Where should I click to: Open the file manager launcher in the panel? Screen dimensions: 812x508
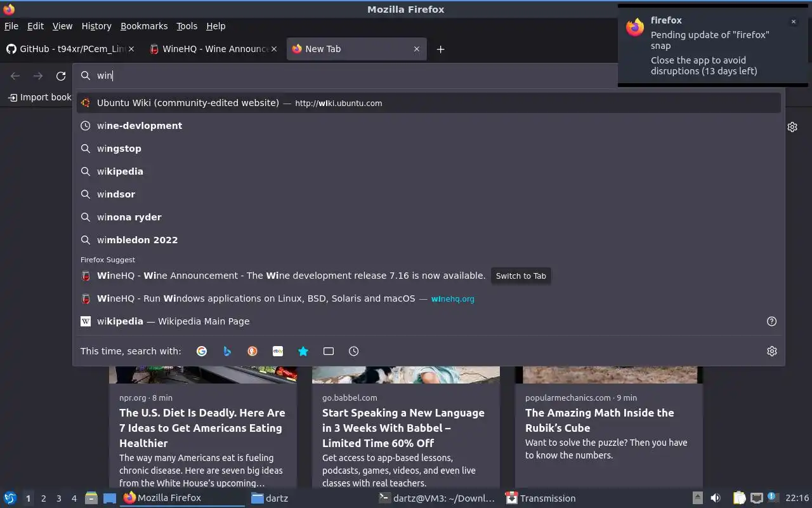click(x=91, y=498)
